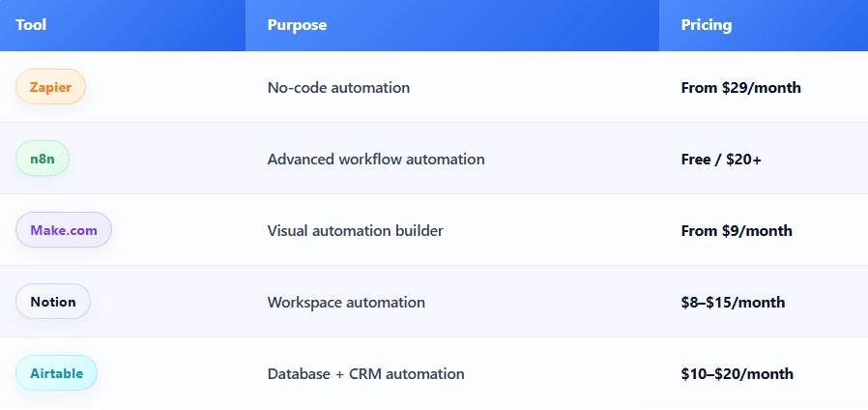868x410 pixels.
Task: Click the Purpose column header
Action: coord(452,25)
